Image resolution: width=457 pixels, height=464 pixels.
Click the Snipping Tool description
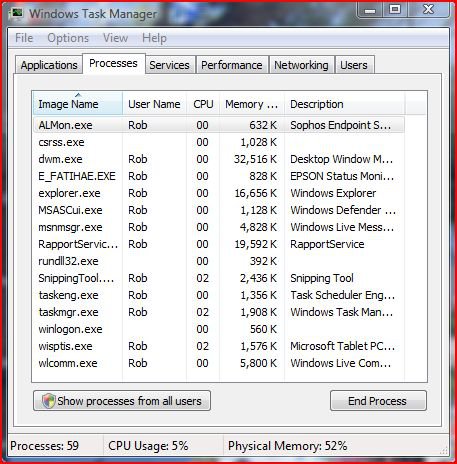[322, 278]
